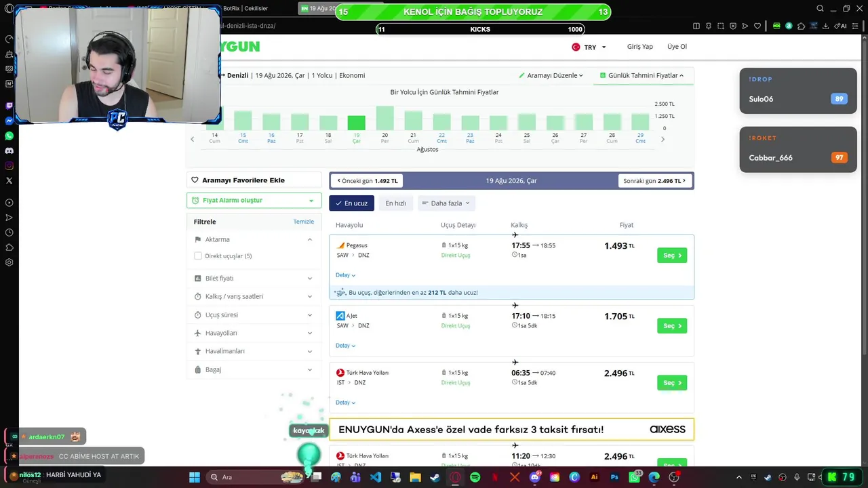
Task: Expand Detay for the AJet flight
Action: tap(345, 346)
